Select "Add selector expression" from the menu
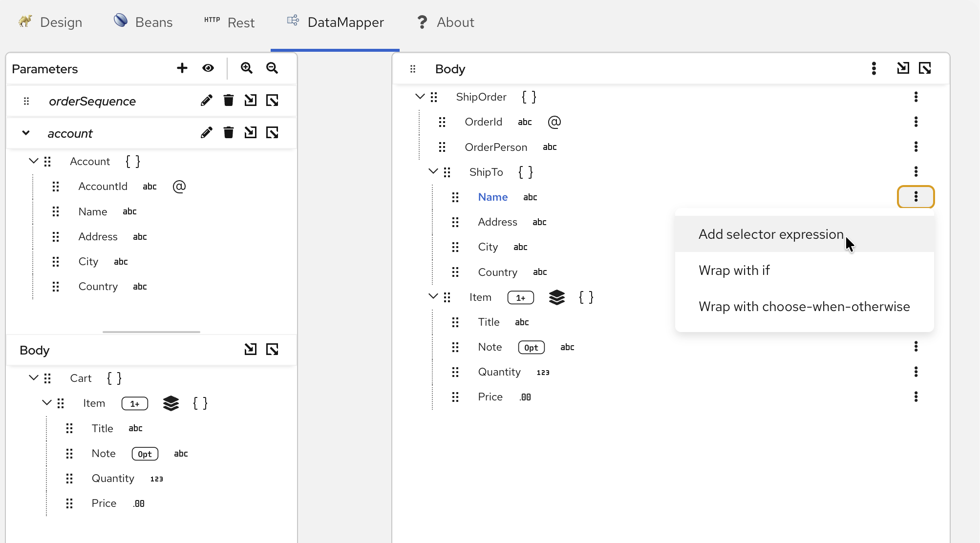The height and width of the screenshot is (543, 980). pos(771,234)
